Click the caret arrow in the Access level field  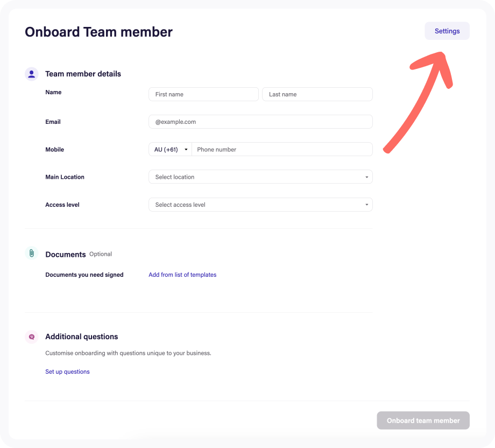366,205
